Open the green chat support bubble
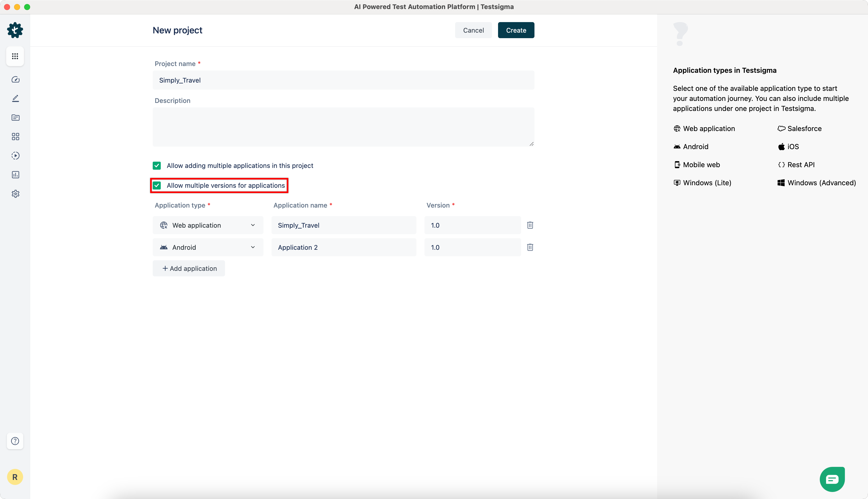This screenshot has width=868, height=499. 832,479
